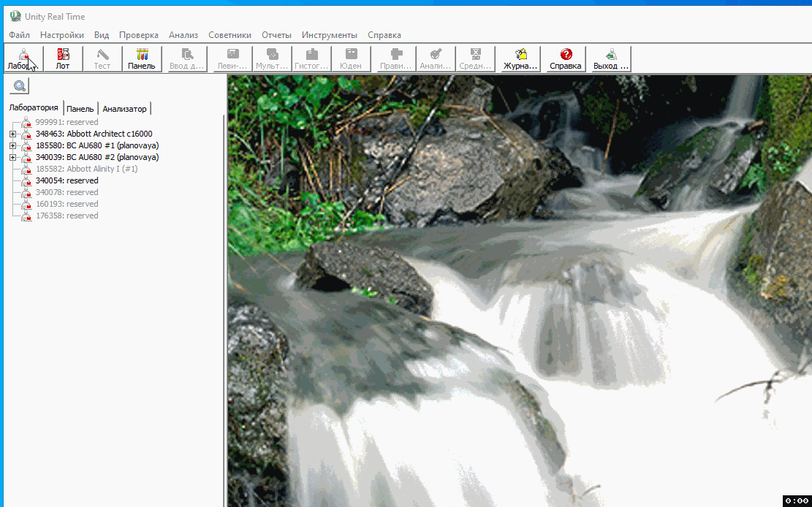Open the Настройки menu

(62, 35)
